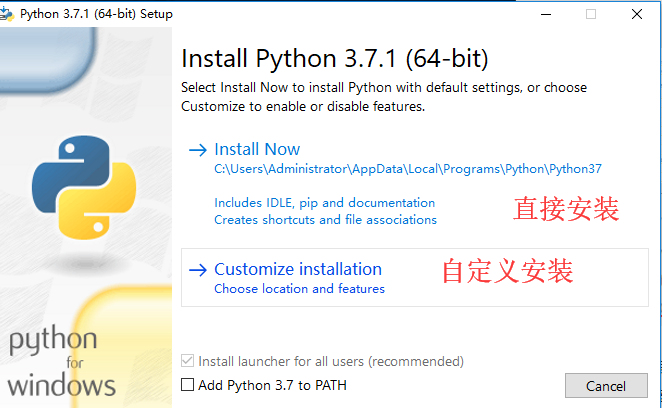Enable Add Python 3.7 to PATH checkbox
Screen dimensions: 662x408
[x=187, y=385]
